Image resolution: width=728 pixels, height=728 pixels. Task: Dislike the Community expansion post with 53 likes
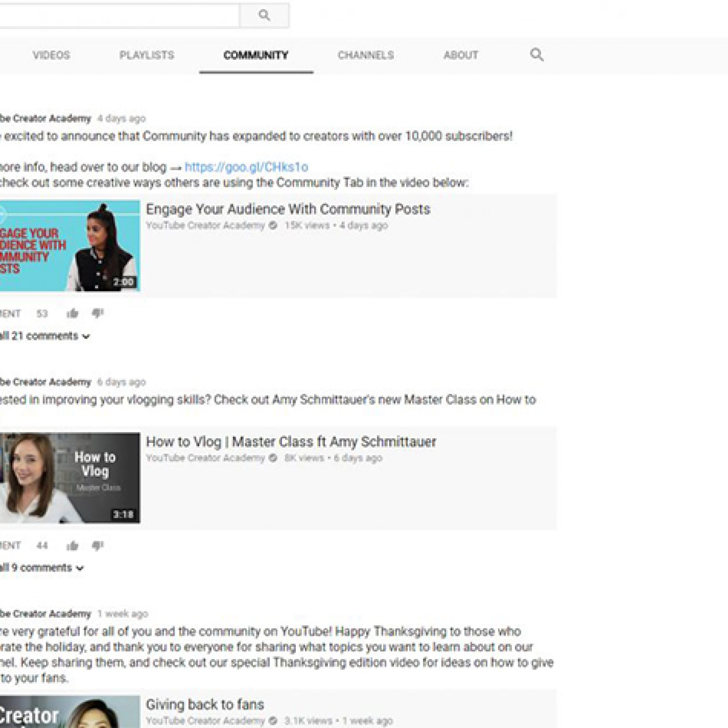pyautogui.click(x=98, y=313)
